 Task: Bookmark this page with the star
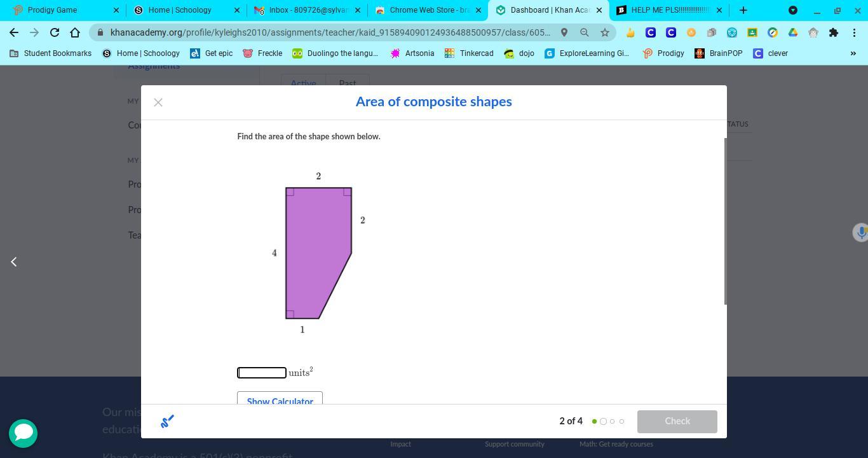[604, 32]
